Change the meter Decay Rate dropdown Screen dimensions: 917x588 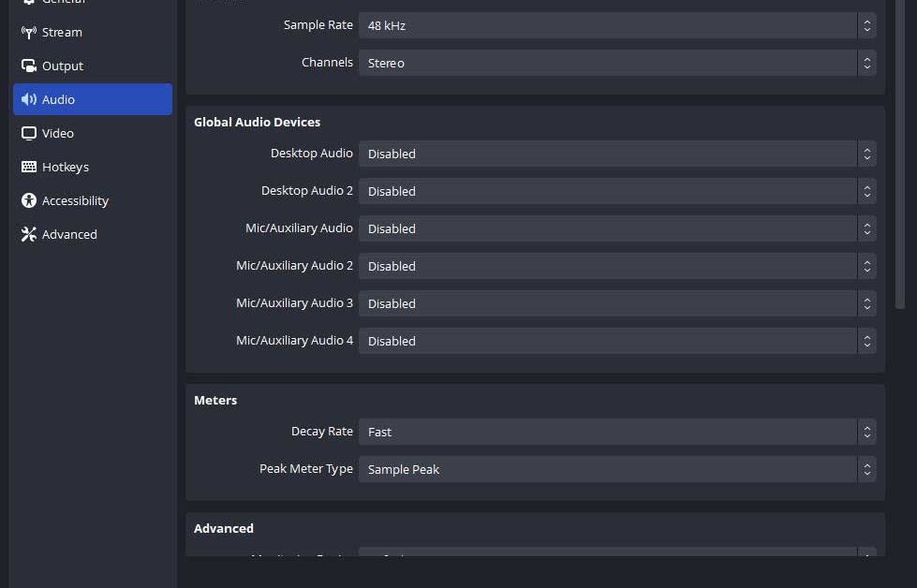pos(616,432)
